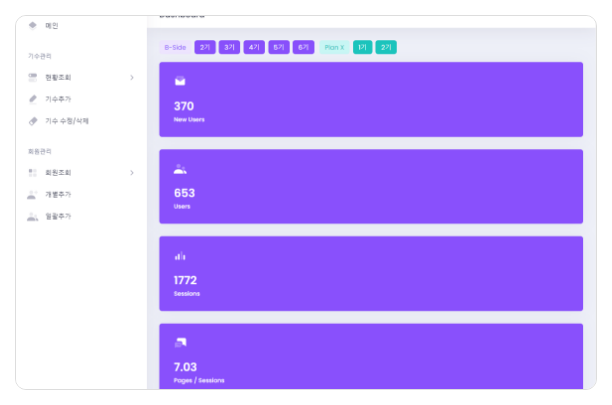Click the pencil icon beside 기수추가

pyautogui.click(x=33, y=99)
